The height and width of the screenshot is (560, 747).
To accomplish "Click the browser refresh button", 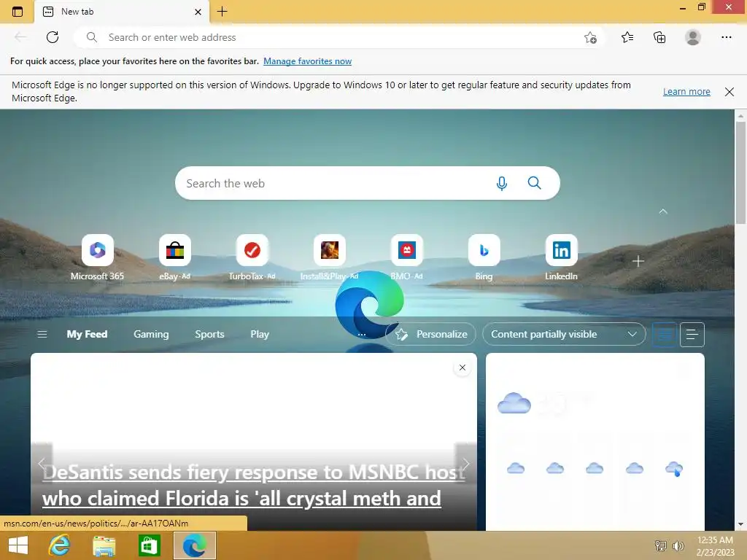I will click(53, 37).
